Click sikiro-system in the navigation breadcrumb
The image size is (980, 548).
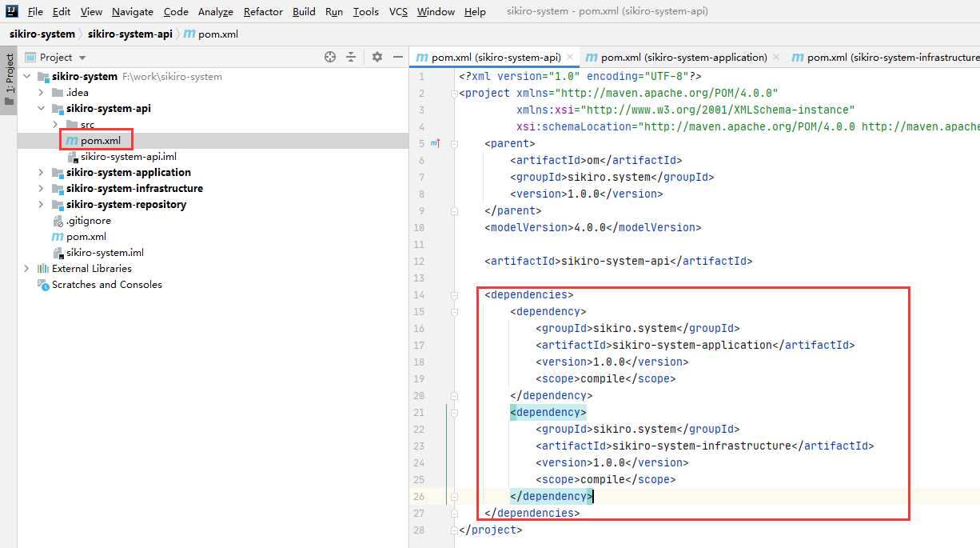point(42,34)
